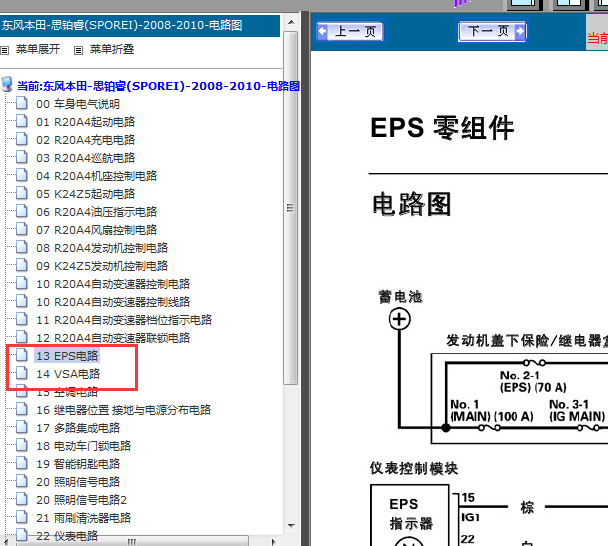Click page icon of 21 雨刷清洗器电路
The width and height of the screenshot is (608, 546).
coord(22,517)
